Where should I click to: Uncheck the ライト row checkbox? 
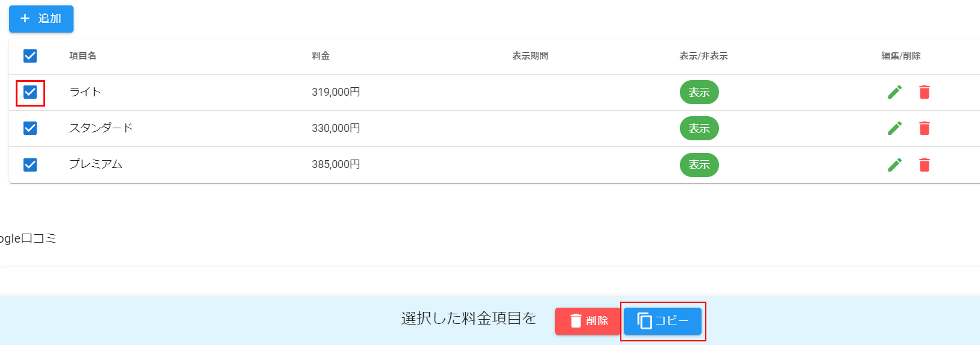pos(30,92)
